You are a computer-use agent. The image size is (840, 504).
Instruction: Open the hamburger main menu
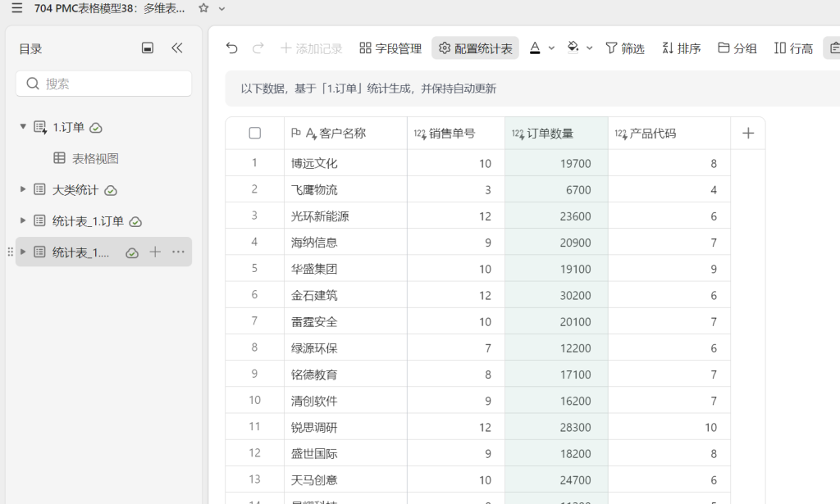(17, 8)
